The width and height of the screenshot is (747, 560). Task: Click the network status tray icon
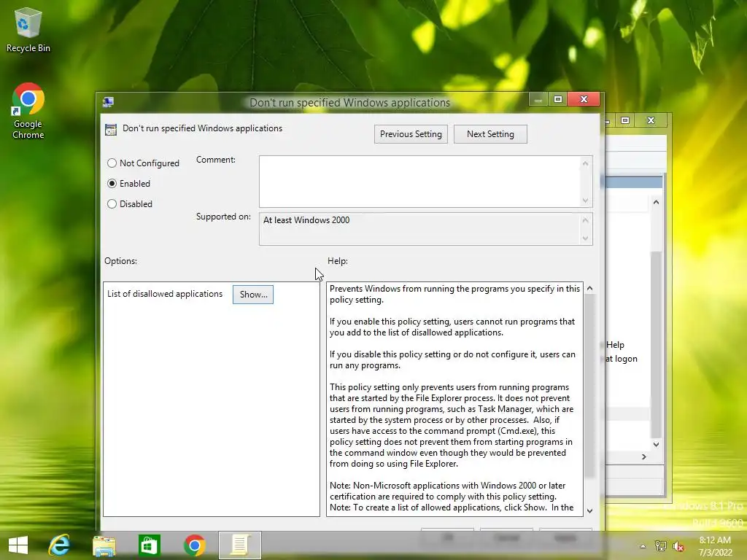[660, 546]
